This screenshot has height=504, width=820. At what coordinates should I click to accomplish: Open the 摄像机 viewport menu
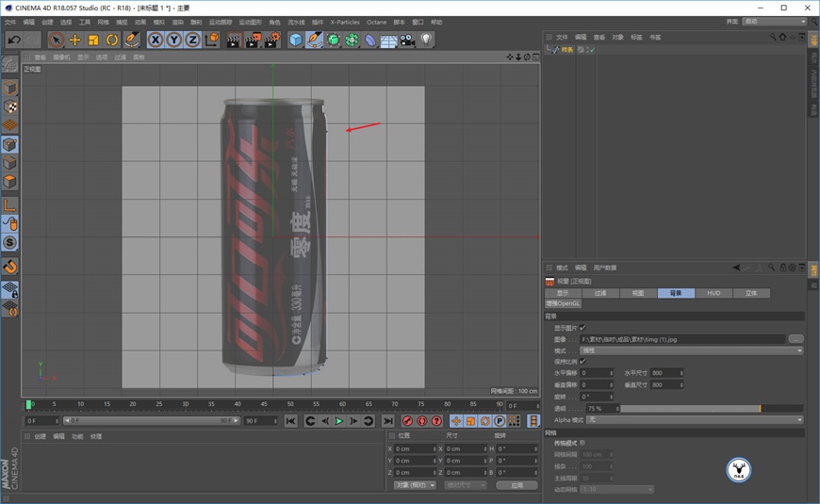(x=61, y=57)
